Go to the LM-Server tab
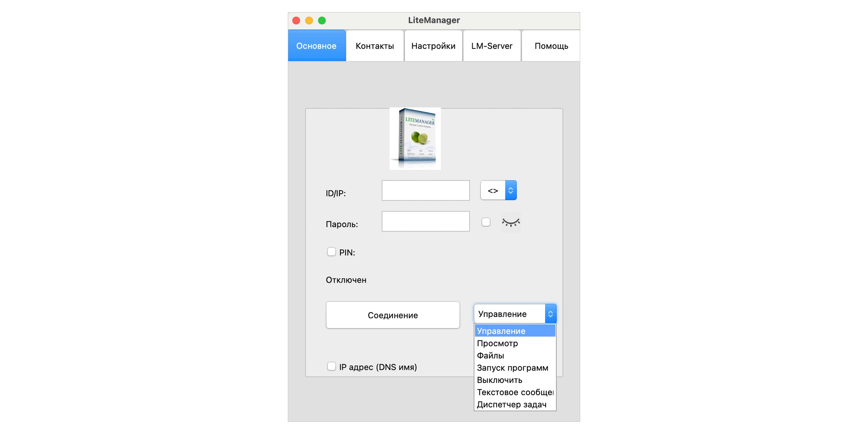 tap(492, 46)
